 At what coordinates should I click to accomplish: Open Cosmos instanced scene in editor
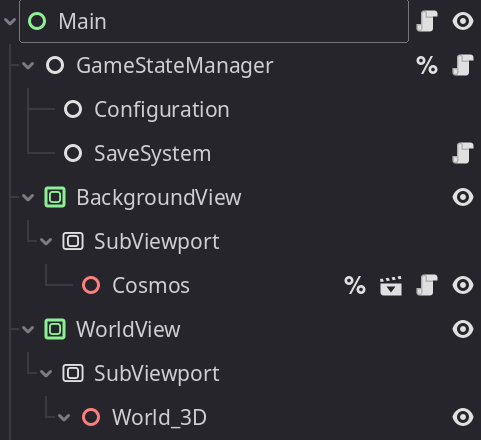tap(391, 285)
